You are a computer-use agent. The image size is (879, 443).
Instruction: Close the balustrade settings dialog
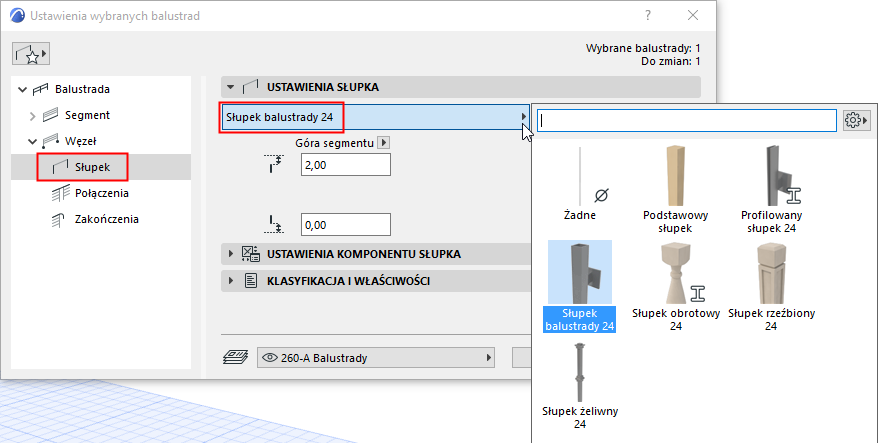693,16
